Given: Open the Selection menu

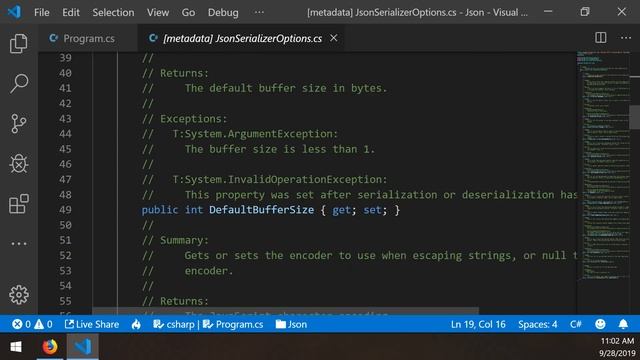Looking at the screenshot, I should coord(113,12).
